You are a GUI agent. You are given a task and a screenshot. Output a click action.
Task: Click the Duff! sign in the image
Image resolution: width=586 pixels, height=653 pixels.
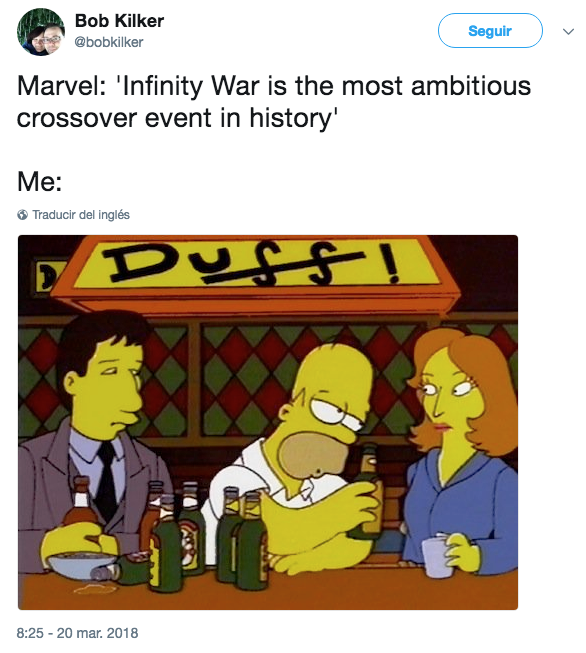tap(255, 265)
